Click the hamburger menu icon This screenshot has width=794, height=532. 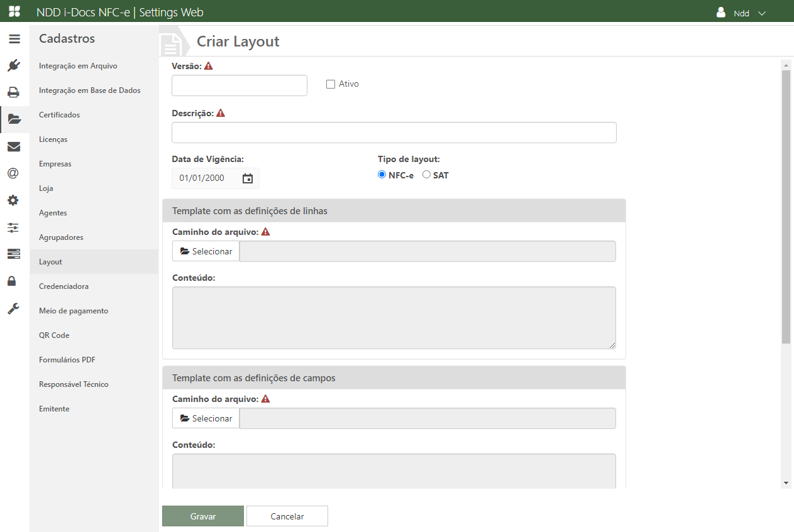pos(14,39)
